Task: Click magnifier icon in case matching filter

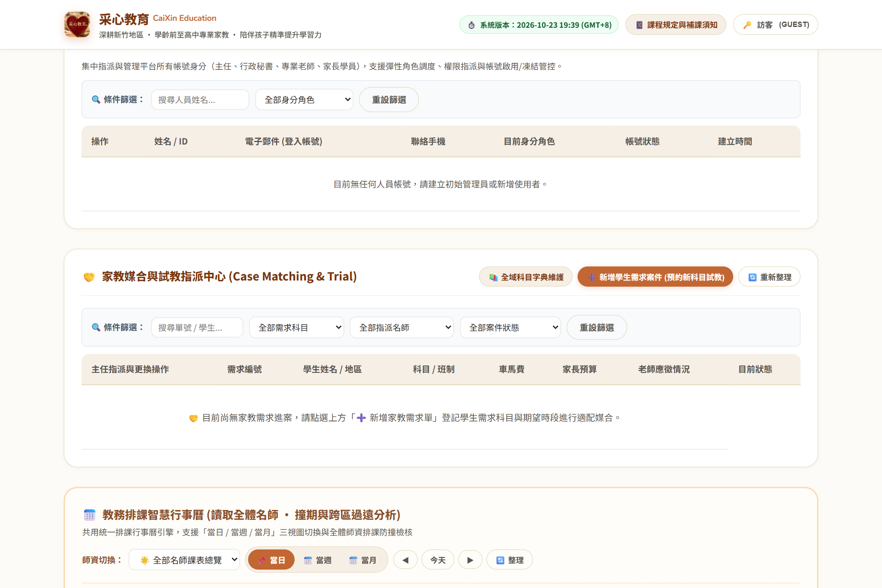Action: coord(96,327)
